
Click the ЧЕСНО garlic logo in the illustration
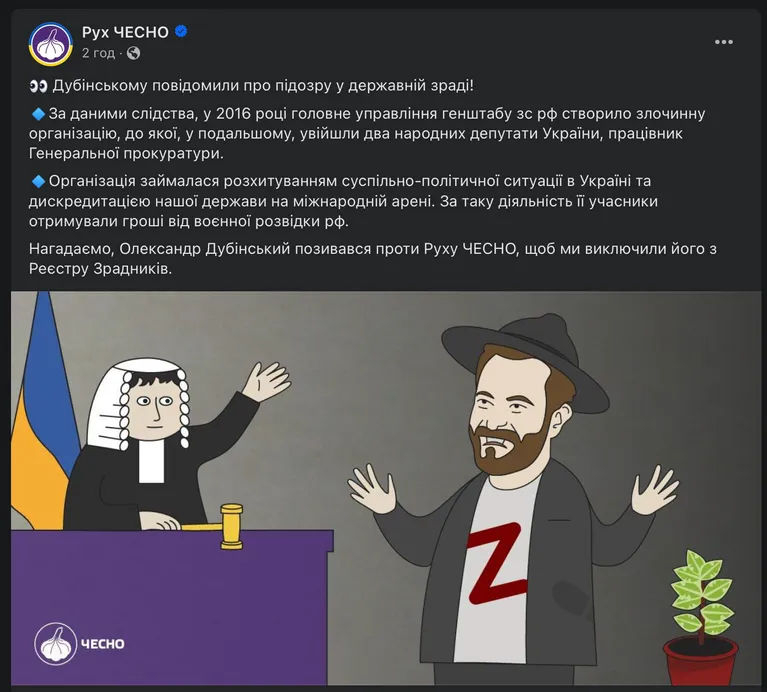(56, 644)
